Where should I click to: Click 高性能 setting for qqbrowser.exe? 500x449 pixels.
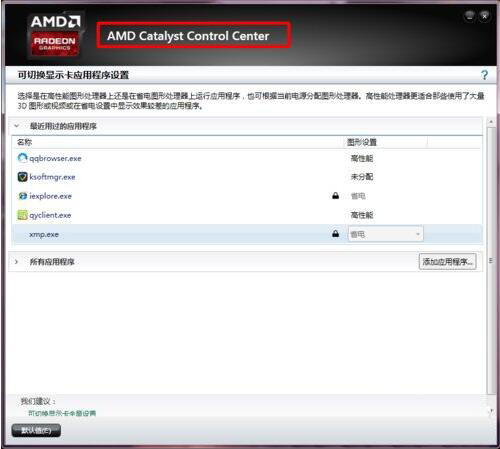click(362, 158)
